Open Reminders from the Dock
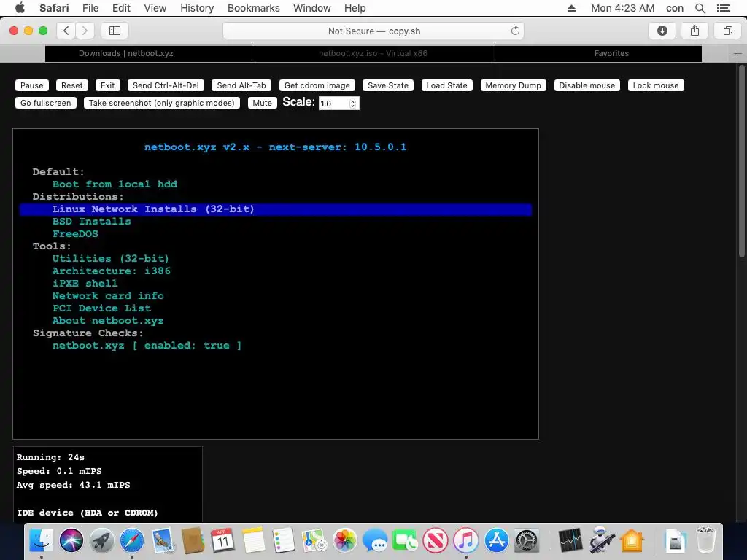 point(284,541)
